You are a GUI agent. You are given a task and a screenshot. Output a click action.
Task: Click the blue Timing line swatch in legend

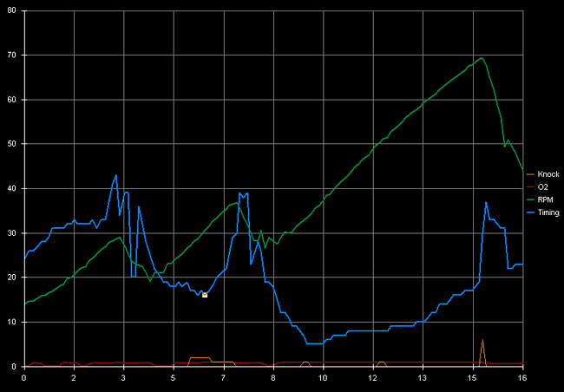[x=530, y=212]
